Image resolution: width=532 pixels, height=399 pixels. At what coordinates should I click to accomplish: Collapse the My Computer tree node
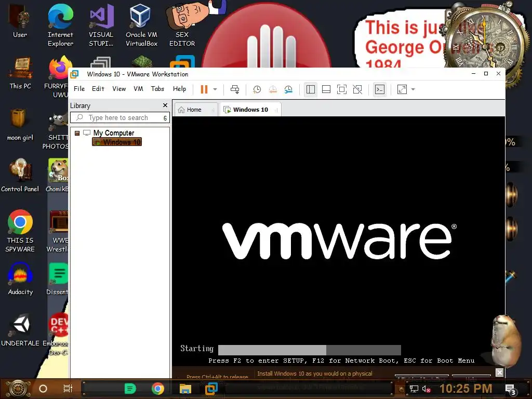tap(77, 133)
